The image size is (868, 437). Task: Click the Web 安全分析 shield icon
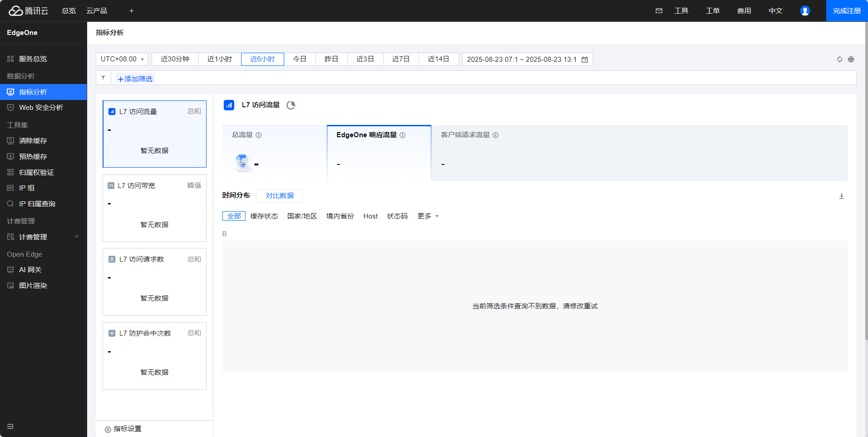pyautogui.click(x=10, y=108)
